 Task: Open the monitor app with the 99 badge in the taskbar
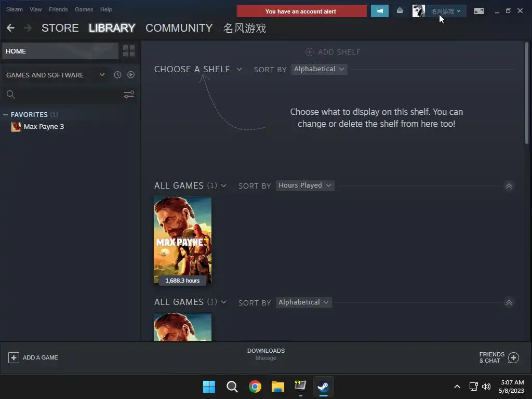(300, 386)
